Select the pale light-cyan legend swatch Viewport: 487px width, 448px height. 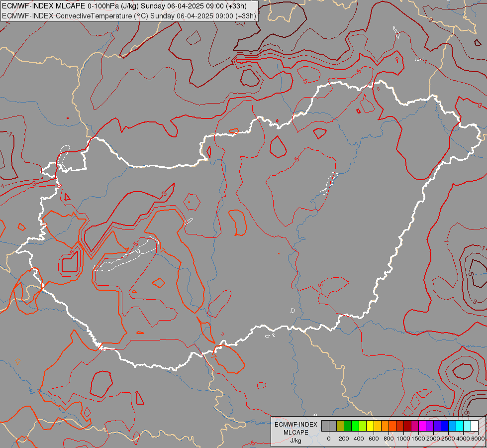tap(468, 426)
